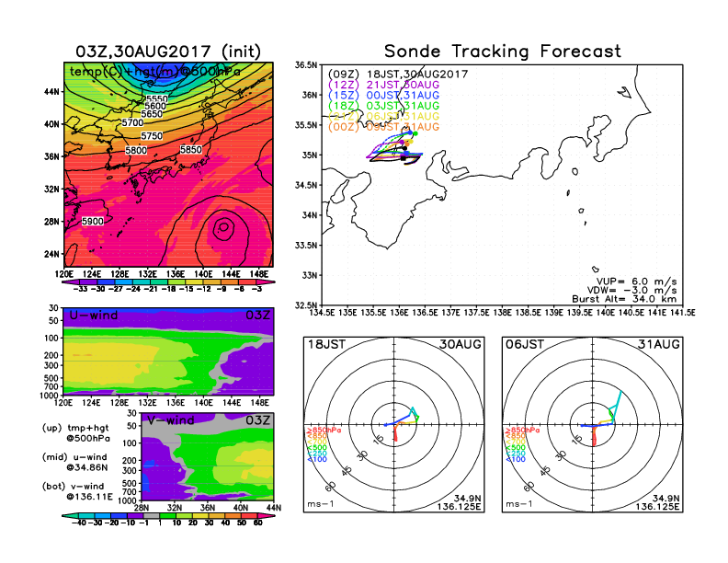
Task: Click the '36.5N' latitude label on the track map
Action: pyautogui.click(x=307, y=65)
